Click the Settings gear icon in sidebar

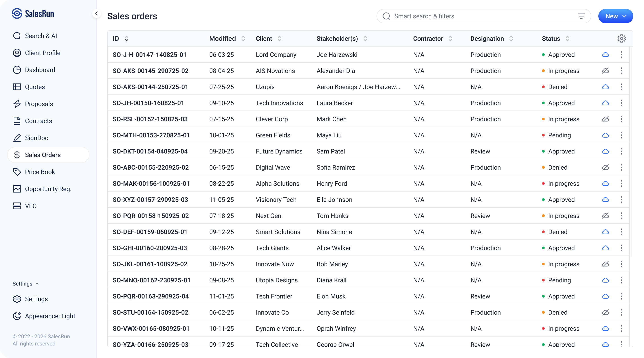(17, 299)
